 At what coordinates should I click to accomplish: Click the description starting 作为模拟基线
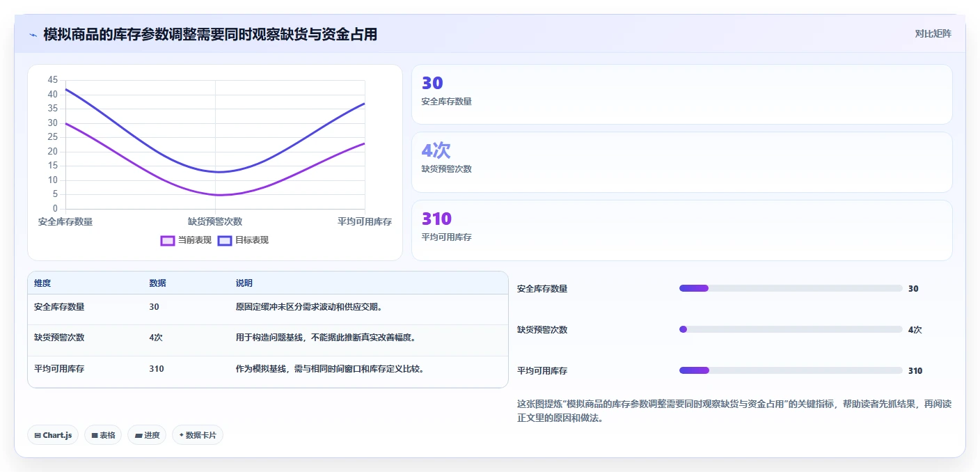(330, 368)
